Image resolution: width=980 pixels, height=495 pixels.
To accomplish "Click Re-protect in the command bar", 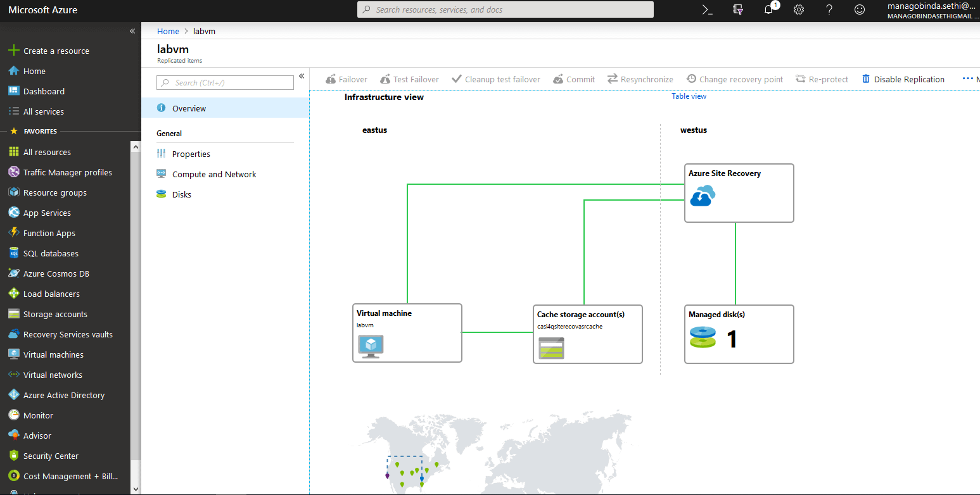I will click(822, 79).
